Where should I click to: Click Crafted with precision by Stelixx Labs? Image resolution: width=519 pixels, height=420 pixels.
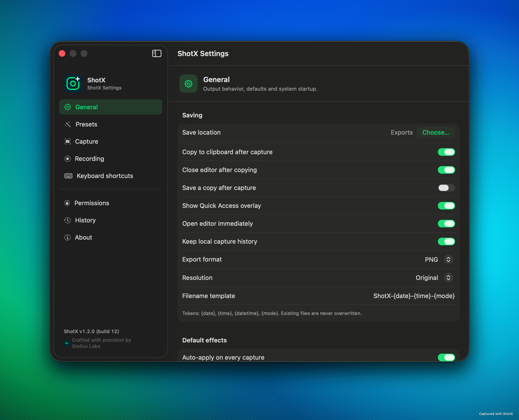[x=102, y=343]
